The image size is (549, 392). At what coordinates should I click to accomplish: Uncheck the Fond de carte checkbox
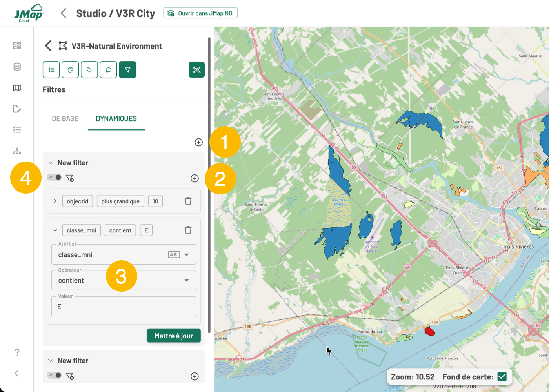point(502,377)
